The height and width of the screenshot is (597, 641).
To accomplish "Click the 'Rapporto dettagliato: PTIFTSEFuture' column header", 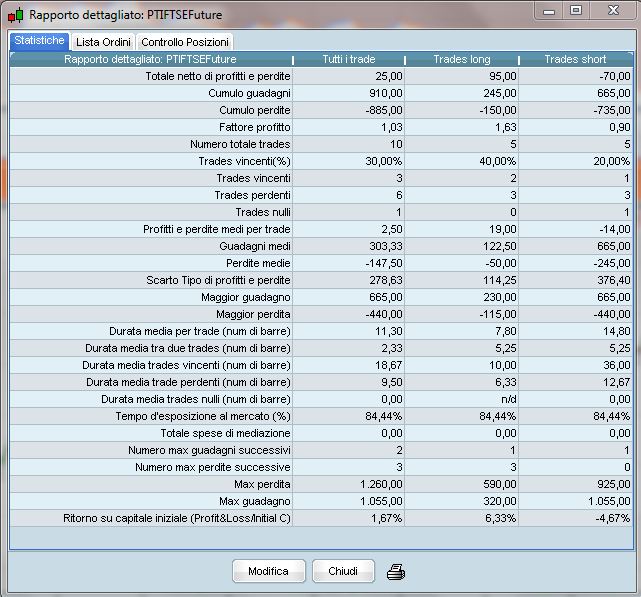I will pos(150,59).
